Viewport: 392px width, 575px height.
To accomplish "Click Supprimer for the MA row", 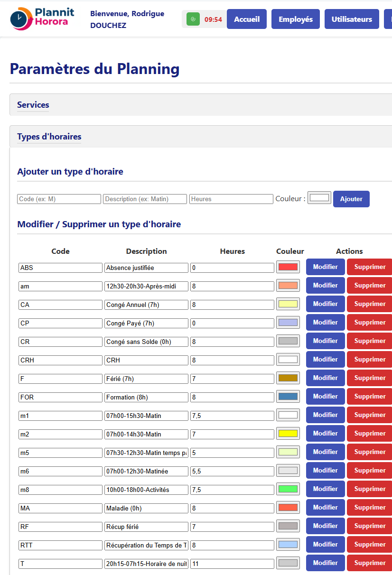I will (370, 508).
